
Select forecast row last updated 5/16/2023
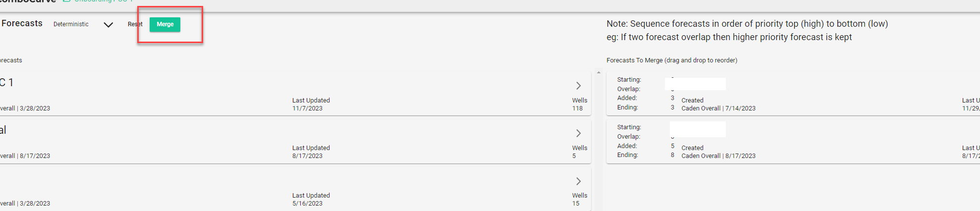[x=295, y=189]
